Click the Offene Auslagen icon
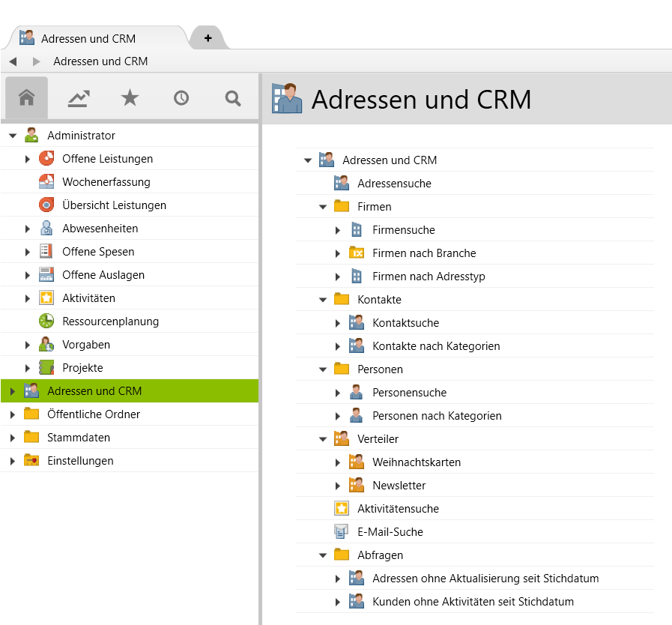 tap(46, 274)
